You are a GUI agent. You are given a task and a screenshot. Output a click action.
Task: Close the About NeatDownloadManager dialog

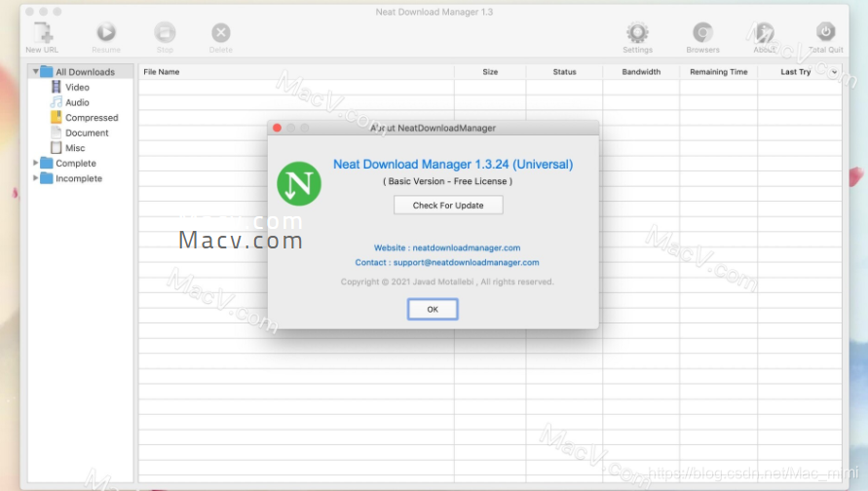(x=277, y=128)
